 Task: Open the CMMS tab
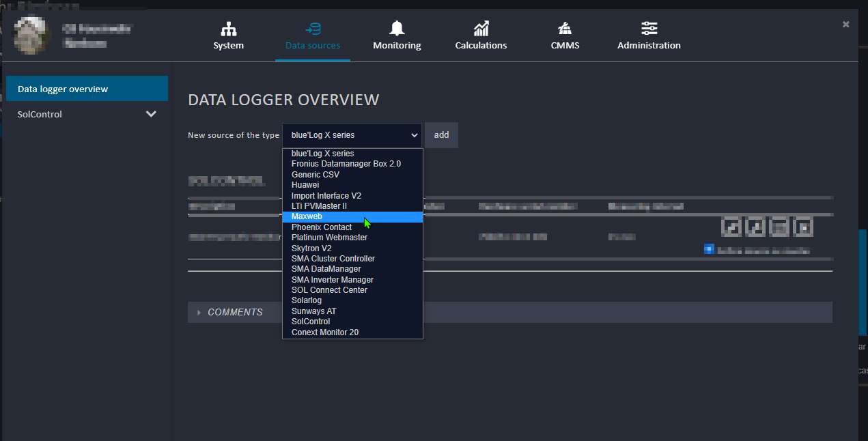(x=565, y=36)
